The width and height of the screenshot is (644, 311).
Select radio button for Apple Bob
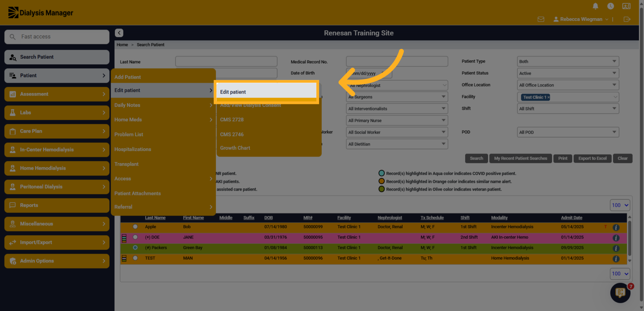(135, 226)
